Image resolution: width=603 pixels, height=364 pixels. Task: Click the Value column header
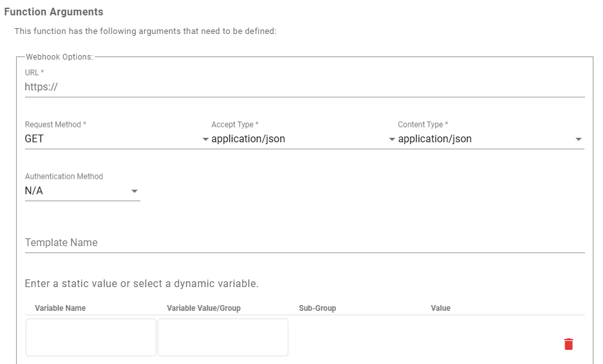pos(440,308)
